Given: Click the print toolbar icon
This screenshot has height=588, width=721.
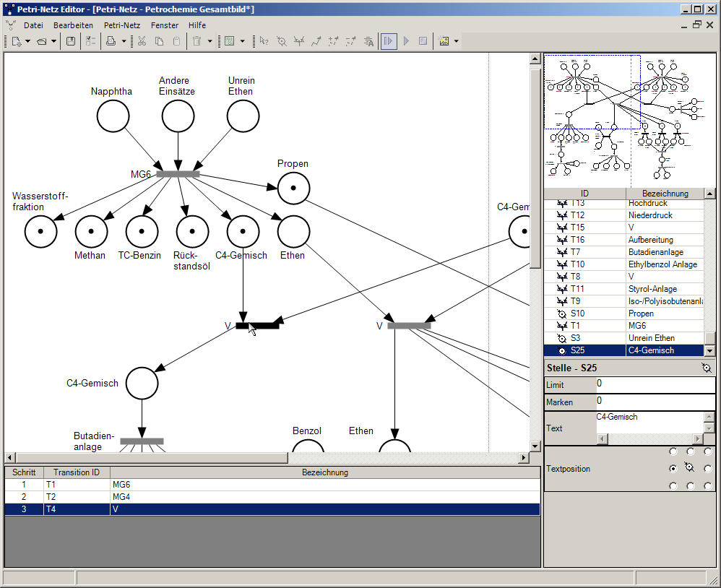Looking at the screenshot, I should pos(111,41).
